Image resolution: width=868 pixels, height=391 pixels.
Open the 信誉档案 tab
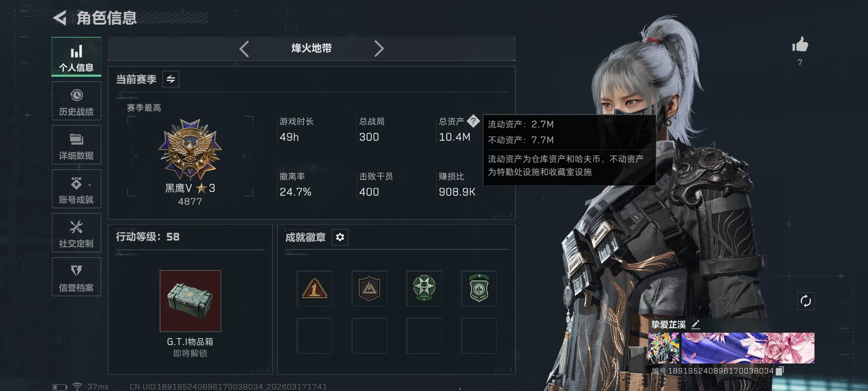coord(76,277)
